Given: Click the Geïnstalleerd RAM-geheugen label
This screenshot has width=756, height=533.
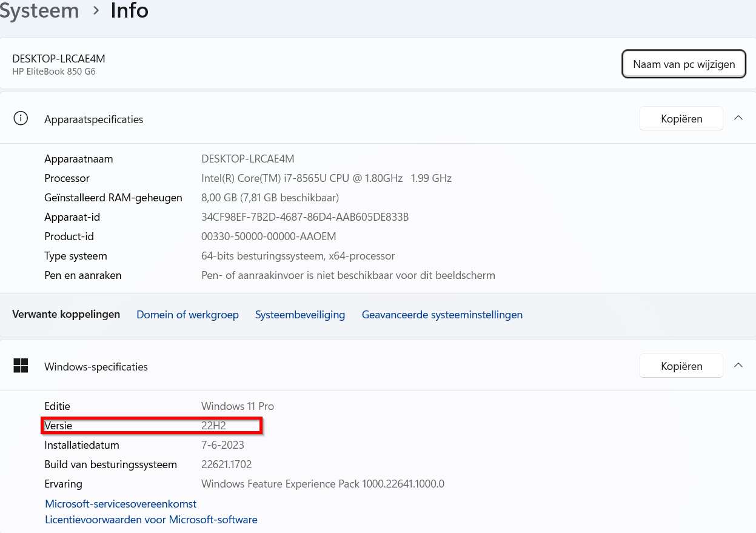Looking at the screenshot, I should pyautogui.click(x=113, y=198).
